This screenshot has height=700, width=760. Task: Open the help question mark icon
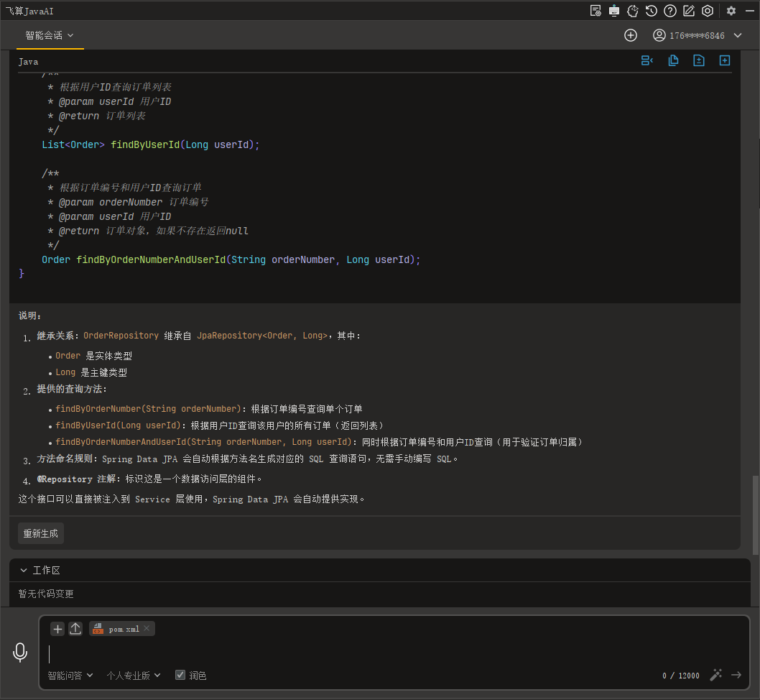point(669,11)
